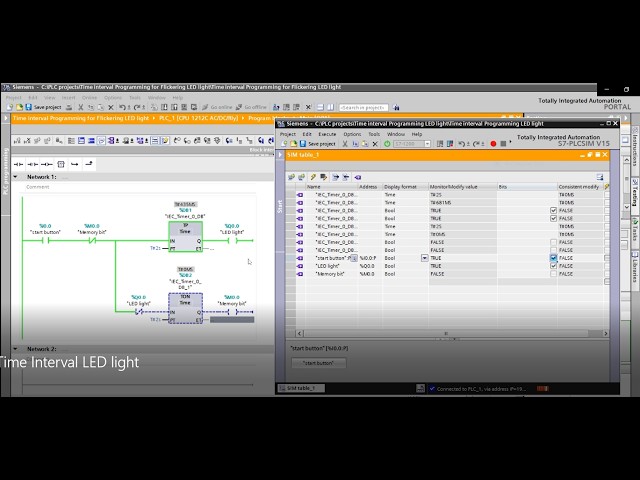Click the first icon in SIM table toolbar
Screen dimensions: 640x480
tap(291, 177)
